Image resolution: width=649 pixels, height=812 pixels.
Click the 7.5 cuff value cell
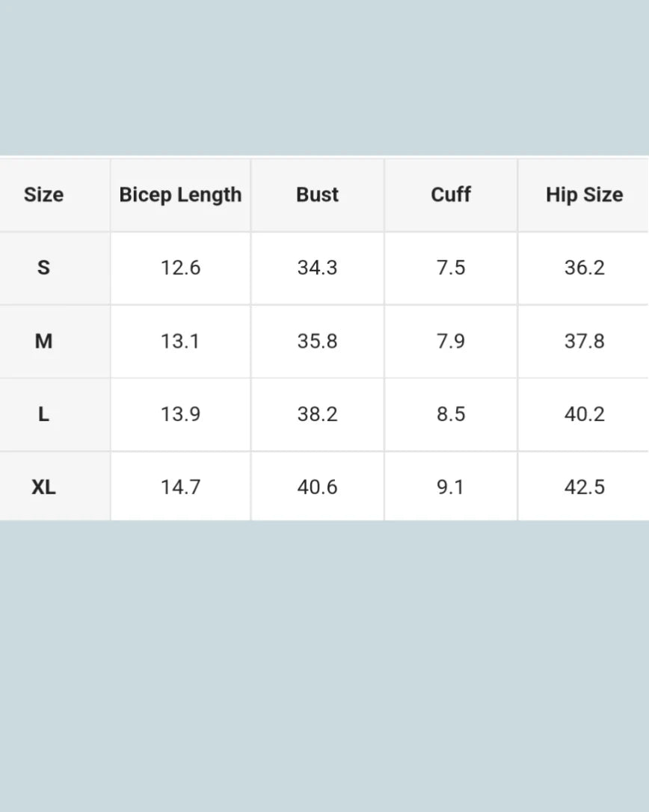click(x=451, y=268)
